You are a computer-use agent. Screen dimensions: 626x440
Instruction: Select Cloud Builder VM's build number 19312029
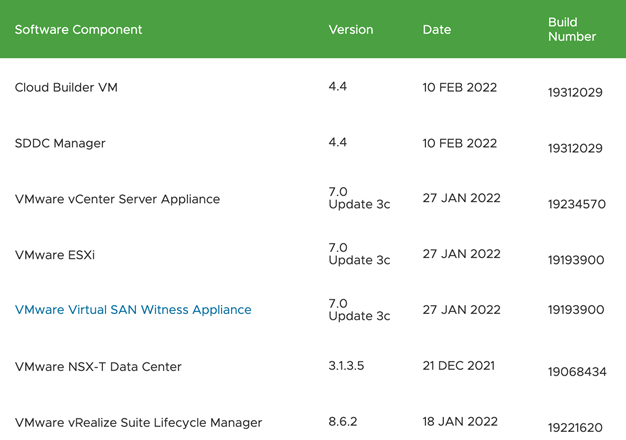click(x=575, y=92)
